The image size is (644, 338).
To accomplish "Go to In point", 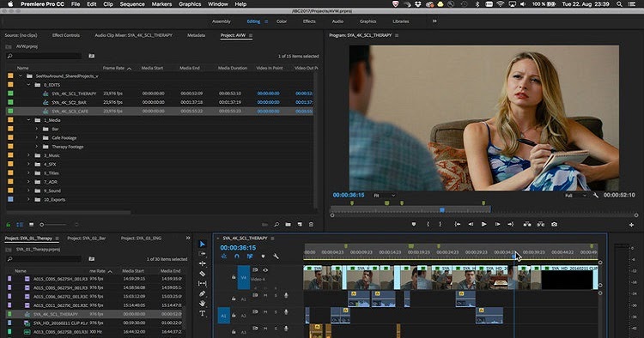I will 457,225.
